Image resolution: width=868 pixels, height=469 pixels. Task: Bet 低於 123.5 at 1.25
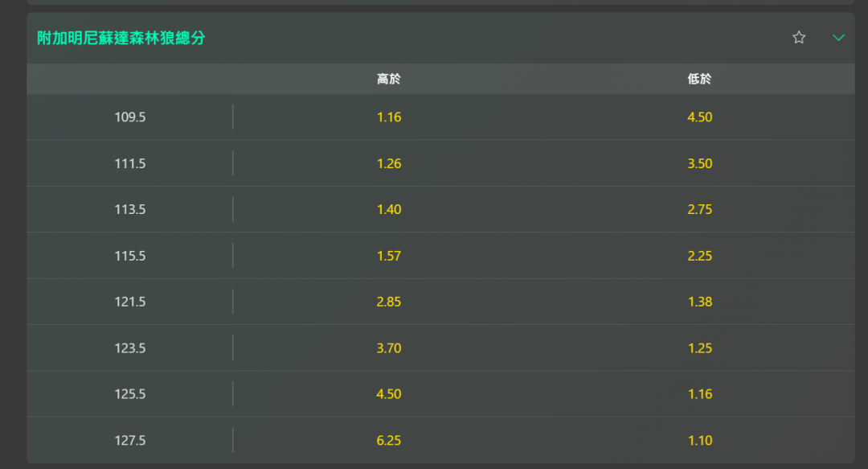(699, 348)
